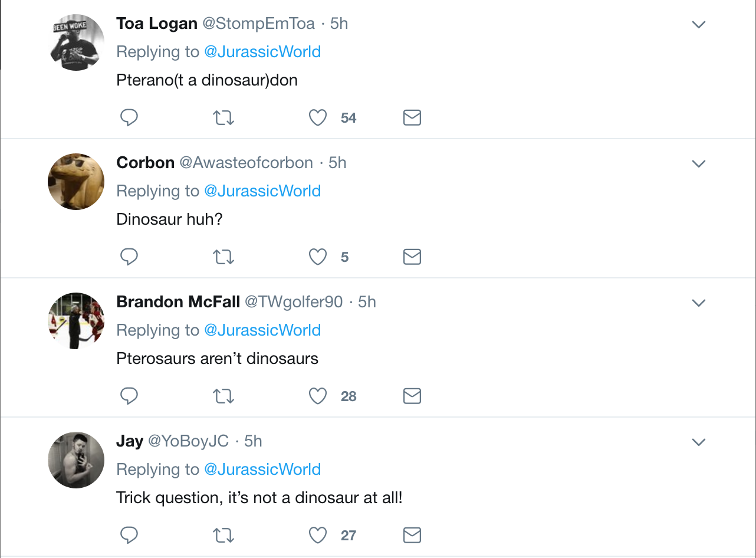Open Corbon's profile picture
Image resolution: width=756 pixels, height=558 pixels.
76,182
